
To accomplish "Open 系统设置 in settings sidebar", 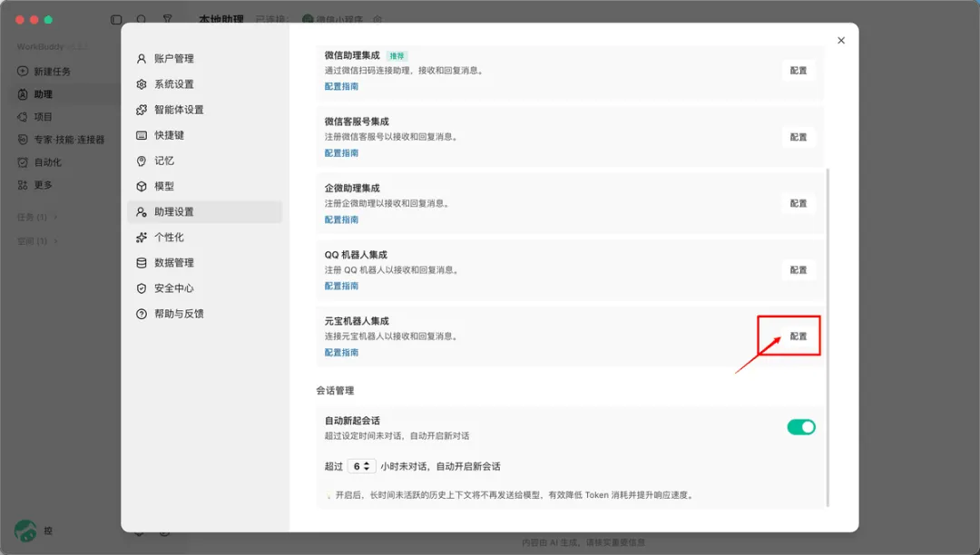I will [204, 84].
